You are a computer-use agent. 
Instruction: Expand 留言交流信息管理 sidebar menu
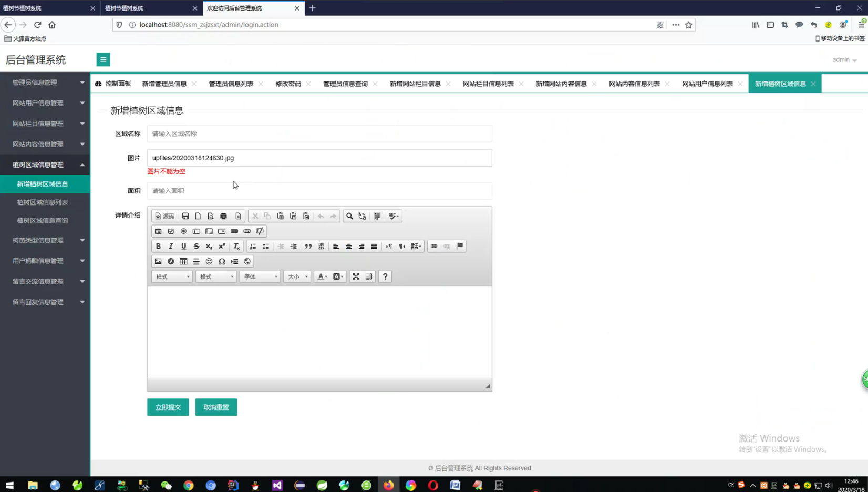pos(45,281)
